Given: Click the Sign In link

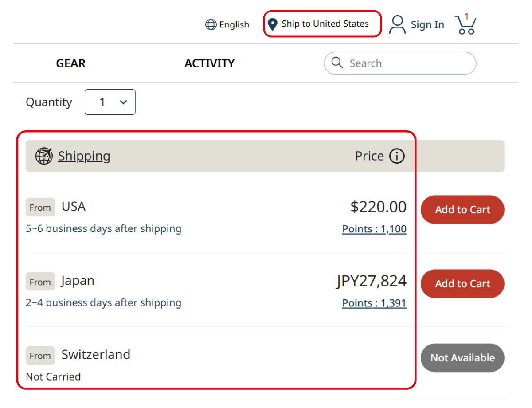Looking at the screenshot, I should (x=427, y=25).
